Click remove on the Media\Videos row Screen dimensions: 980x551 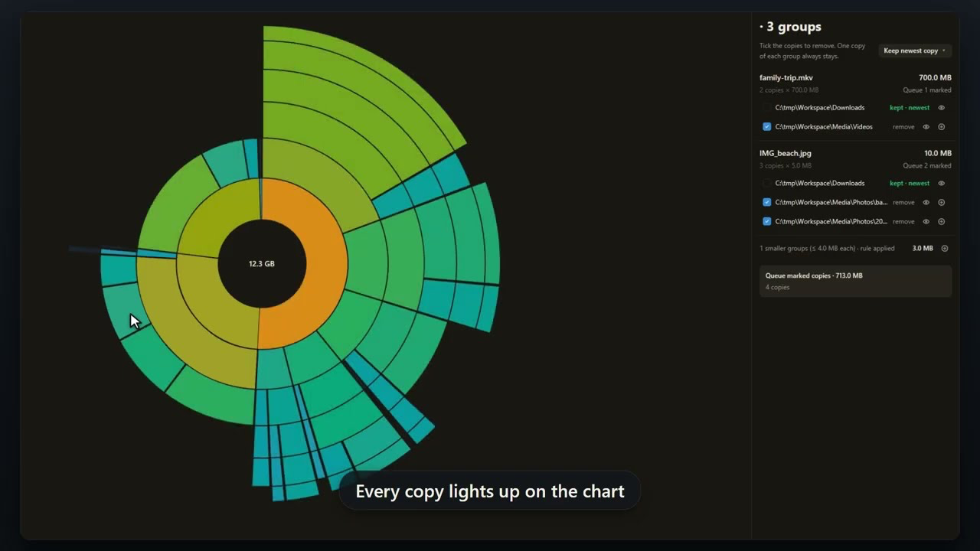tap(903, 127)
